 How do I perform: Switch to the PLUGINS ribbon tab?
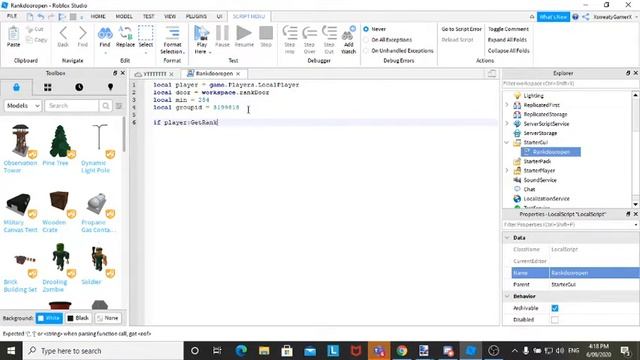click(196, 16)
